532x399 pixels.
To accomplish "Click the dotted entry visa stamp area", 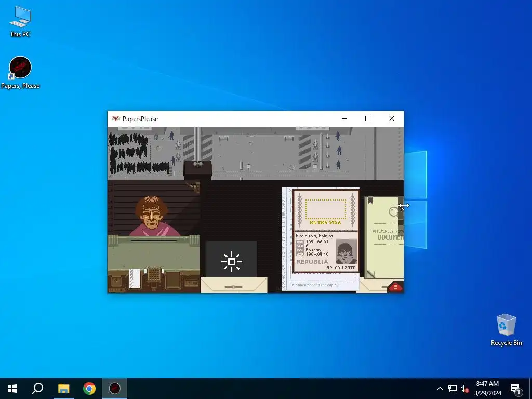I will (326, 209).
